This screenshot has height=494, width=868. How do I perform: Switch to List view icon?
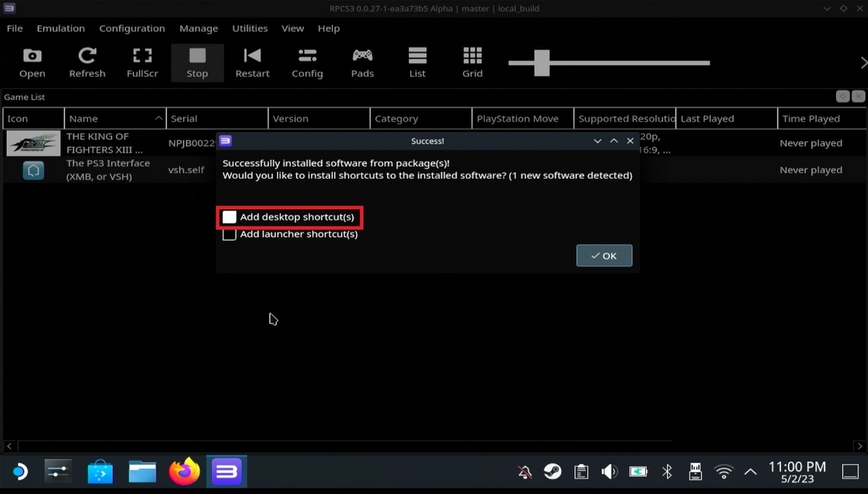[417, 62]
